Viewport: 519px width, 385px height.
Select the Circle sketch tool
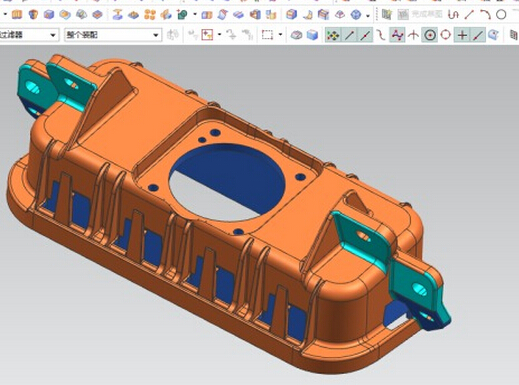click(x=501, y=15)
